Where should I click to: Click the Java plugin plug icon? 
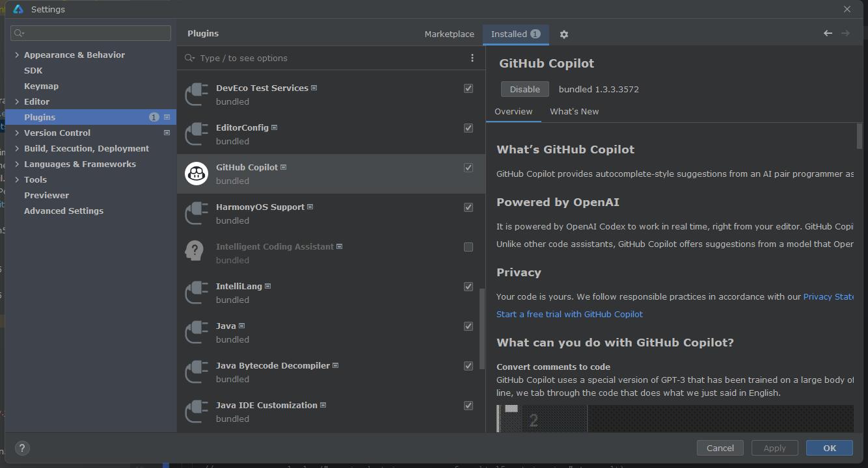pos(197,332)
